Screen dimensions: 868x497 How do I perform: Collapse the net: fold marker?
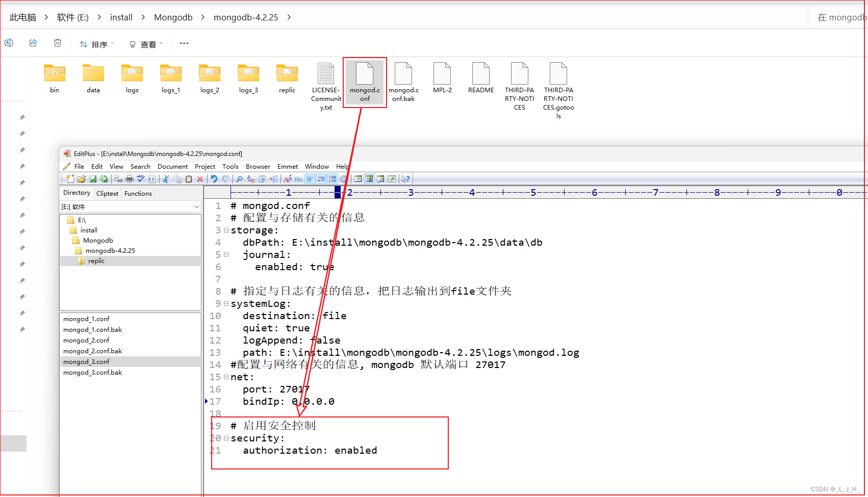coord(226,377)
